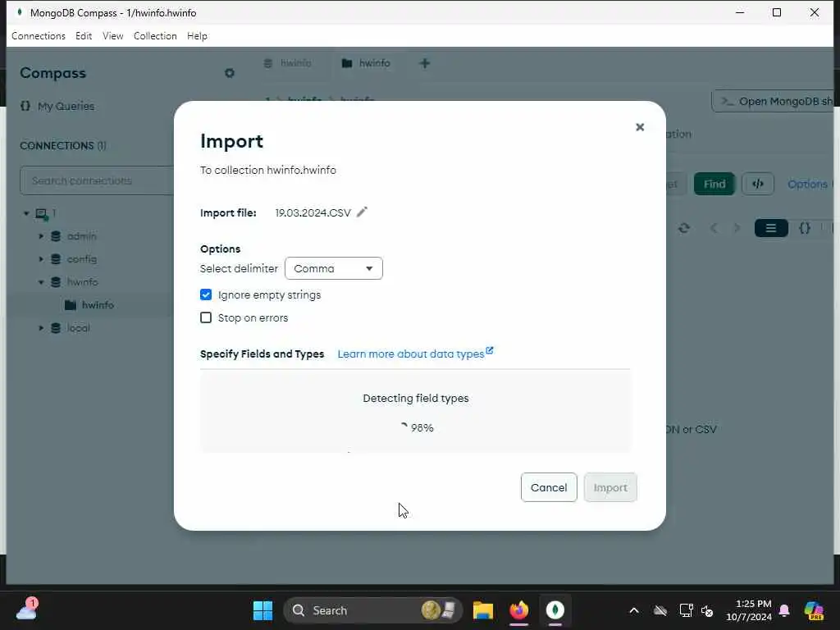Expand the config database arrow
The height and width of the screenshot is (630, 840).
(x=41, y=259)
